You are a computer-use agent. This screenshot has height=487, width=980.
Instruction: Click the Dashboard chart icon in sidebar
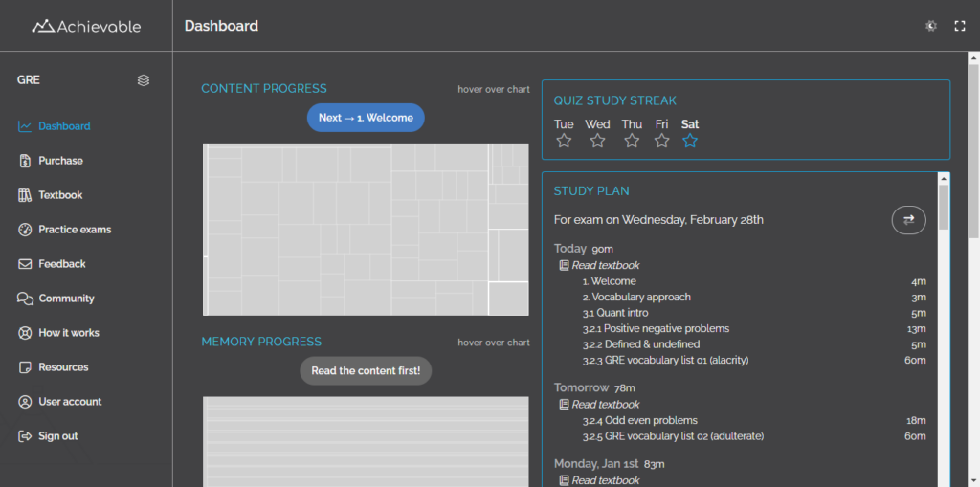click(24, 126)
